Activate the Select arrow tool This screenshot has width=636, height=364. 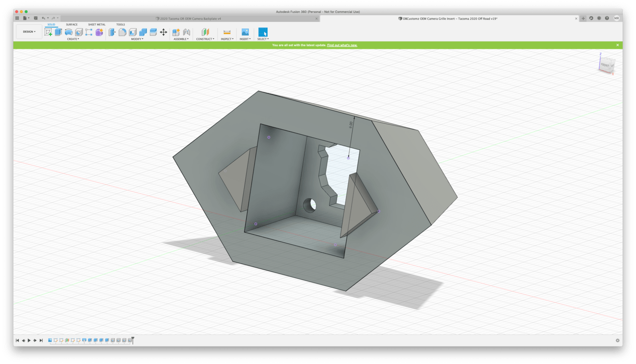click(x=263, y=32)
